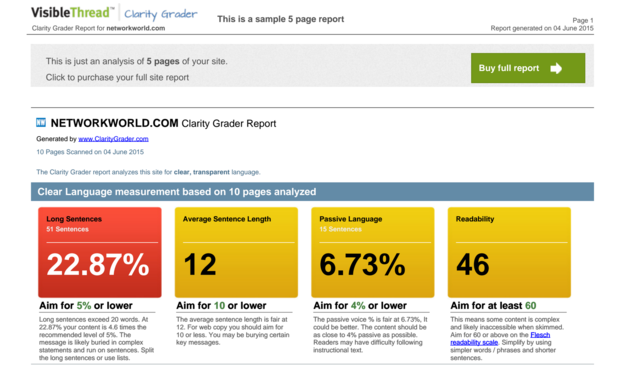Click the blue Networkworld favicon icon
620x382 pixels.
(41, 123)
